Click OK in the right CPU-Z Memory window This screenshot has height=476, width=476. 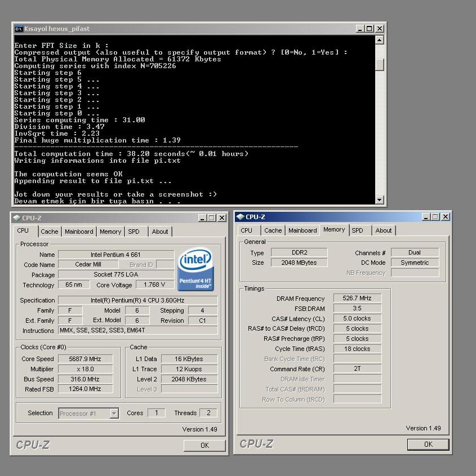click(x=428, y=444)
